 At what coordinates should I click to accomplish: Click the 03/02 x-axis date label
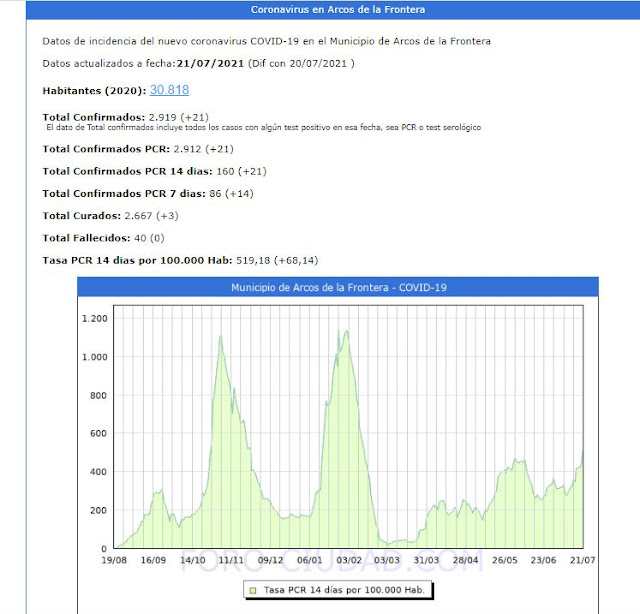349,560
